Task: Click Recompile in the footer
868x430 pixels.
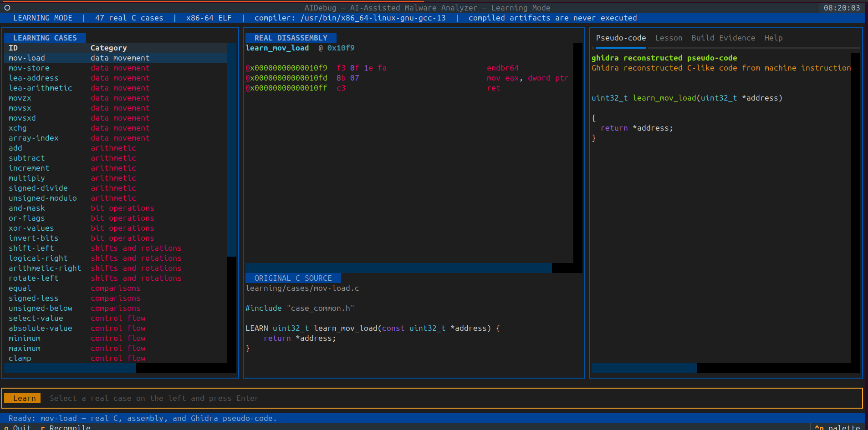Action: 66,427
